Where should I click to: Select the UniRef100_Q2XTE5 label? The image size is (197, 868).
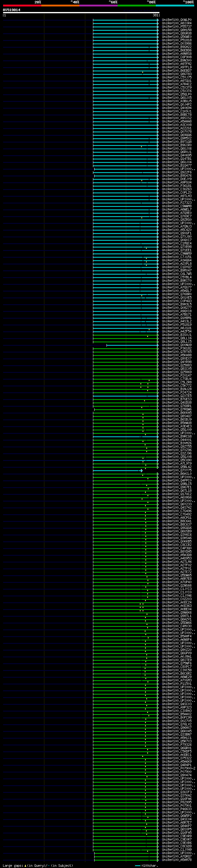pos(176,396)
